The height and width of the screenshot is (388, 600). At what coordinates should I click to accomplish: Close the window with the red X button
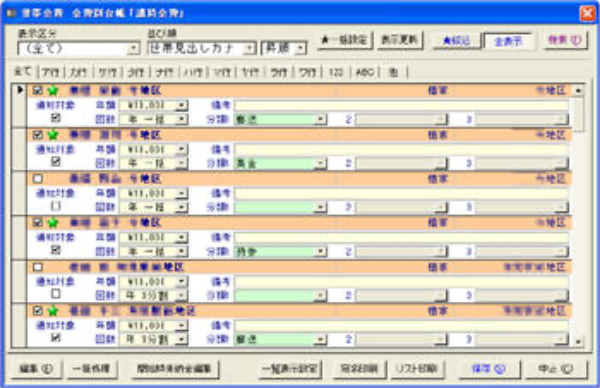[587, 13]
